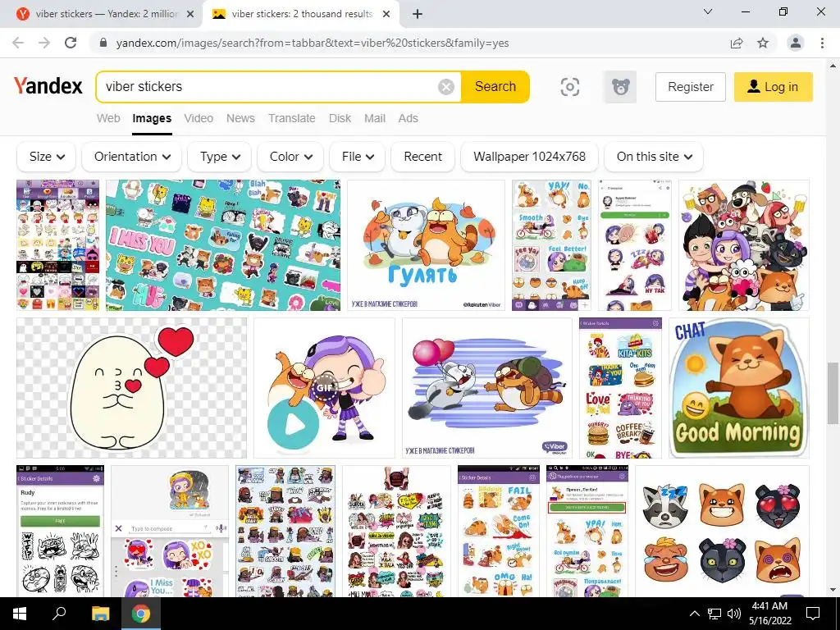
Task: Open the network status tray icon
Action: tap(714, 614)
